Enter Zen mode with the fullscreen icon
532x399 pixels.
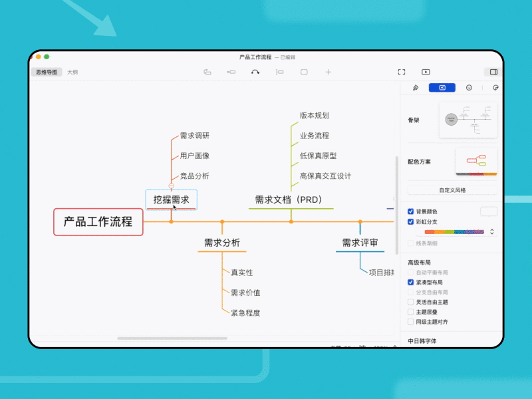click(401, 72)
